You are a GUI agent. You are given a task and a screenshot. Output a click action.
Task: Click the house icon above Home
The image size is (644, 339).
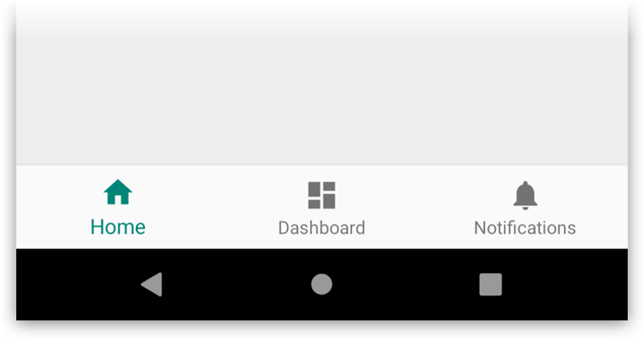click(x=118, y=192)
